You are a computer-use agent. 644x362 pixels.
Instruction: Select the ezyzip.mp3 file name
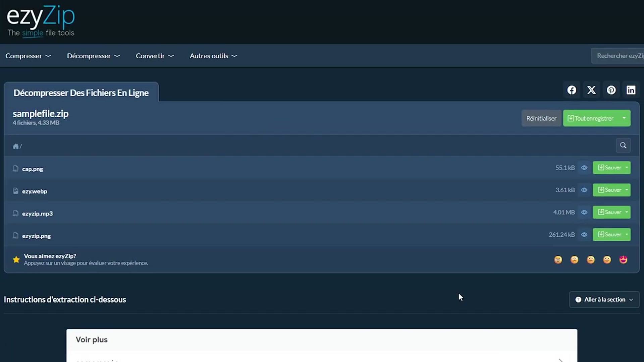[37, 214]
